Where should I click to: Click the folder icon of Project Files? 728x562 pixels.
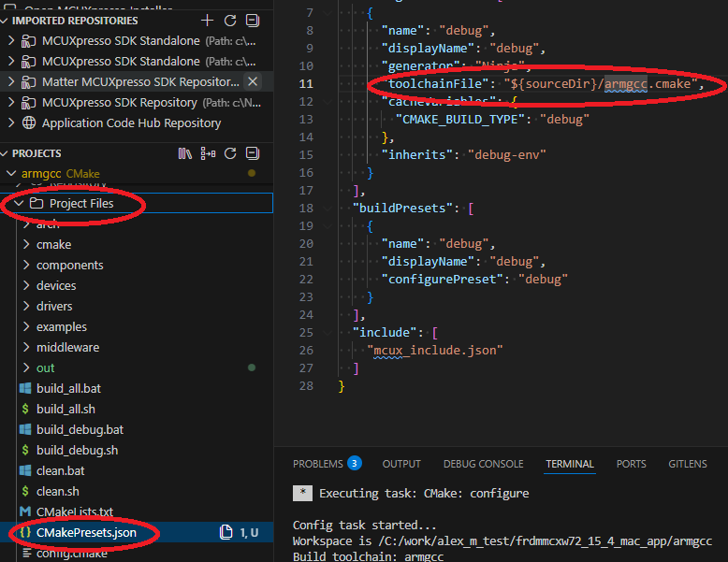pyautogui.click(x=36, y=203)
